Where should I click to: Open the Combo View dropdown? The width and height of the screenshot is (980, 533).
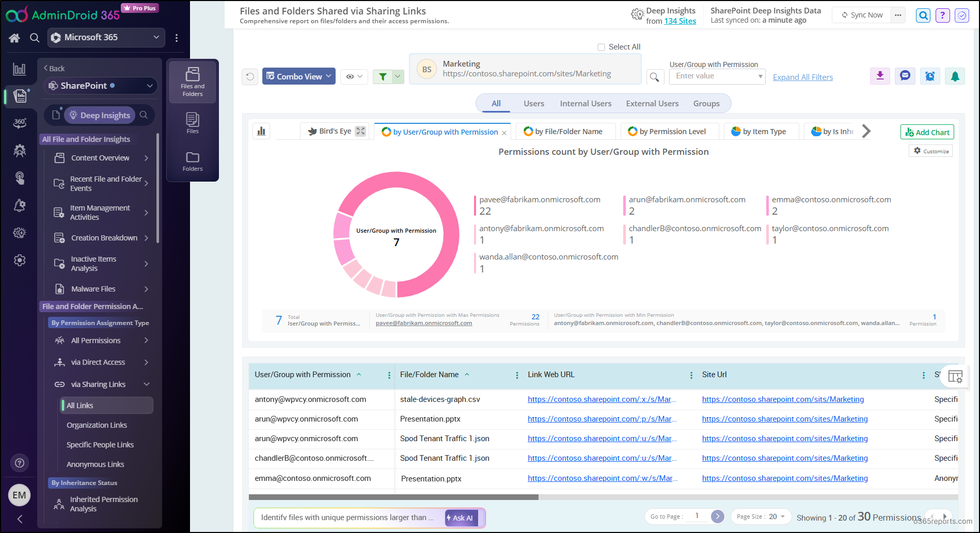point(299,76)
